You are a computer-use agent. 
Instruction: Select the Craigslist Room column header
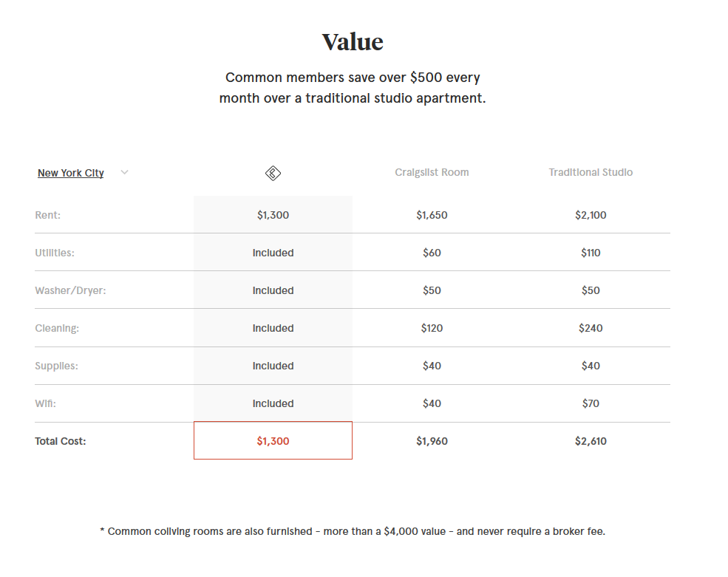[x=432, y=172]
